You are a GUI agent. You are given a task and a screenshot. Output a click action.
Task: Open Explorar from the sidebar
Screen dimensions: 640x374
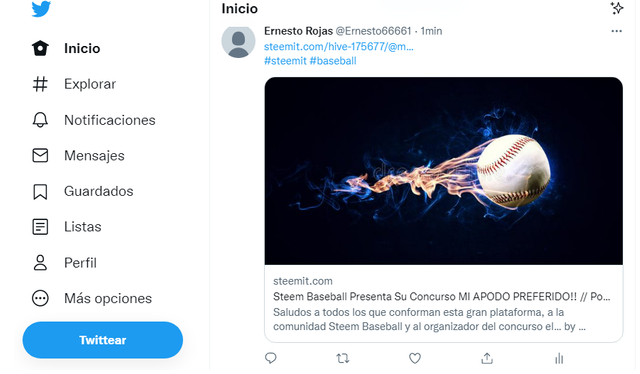click(74, 84)
